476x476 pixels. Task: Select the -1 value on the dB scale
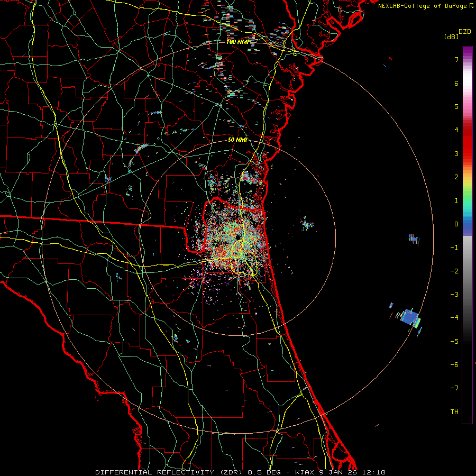[454, 248]
